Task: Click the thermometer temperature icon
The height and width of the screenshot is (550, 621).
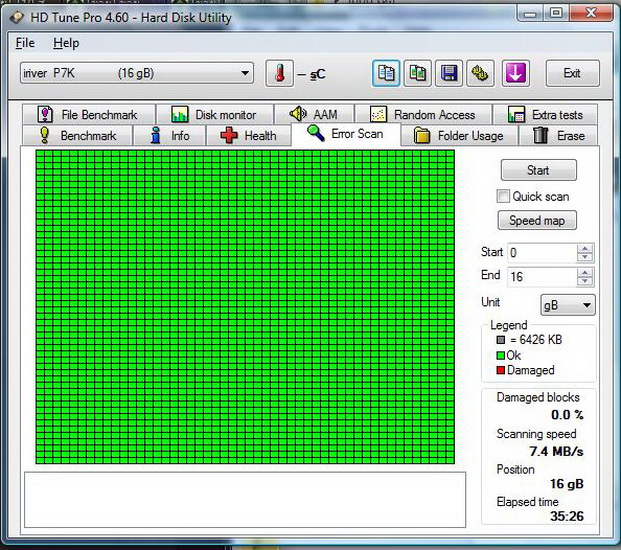Action: click(280, 73)
